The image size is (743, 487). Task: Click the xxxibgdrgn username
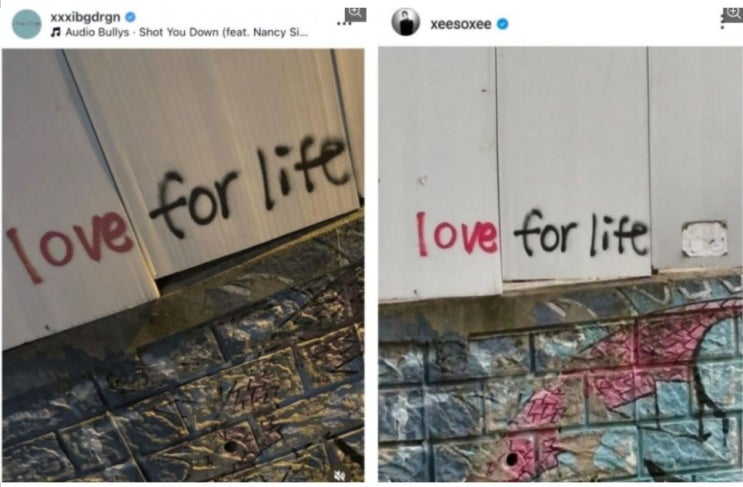pos(85,17)
